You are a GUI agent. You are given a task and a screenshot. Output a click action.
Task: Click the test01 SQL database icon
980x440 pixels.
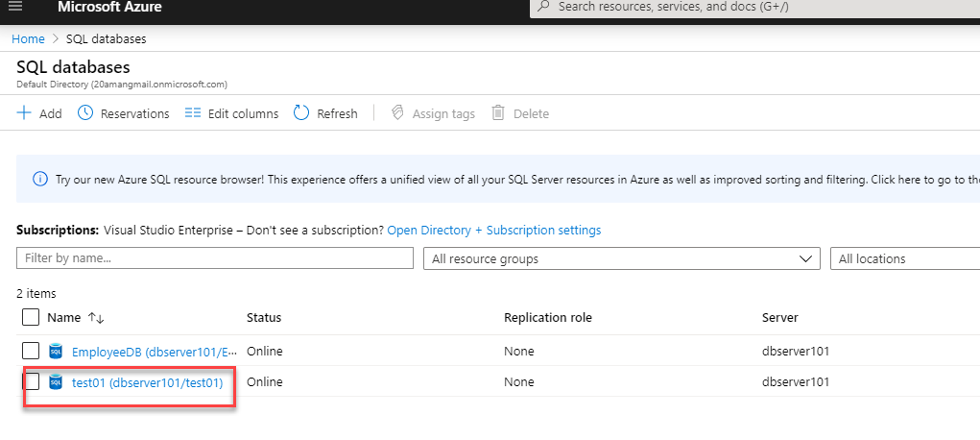[x=56, y=381]
